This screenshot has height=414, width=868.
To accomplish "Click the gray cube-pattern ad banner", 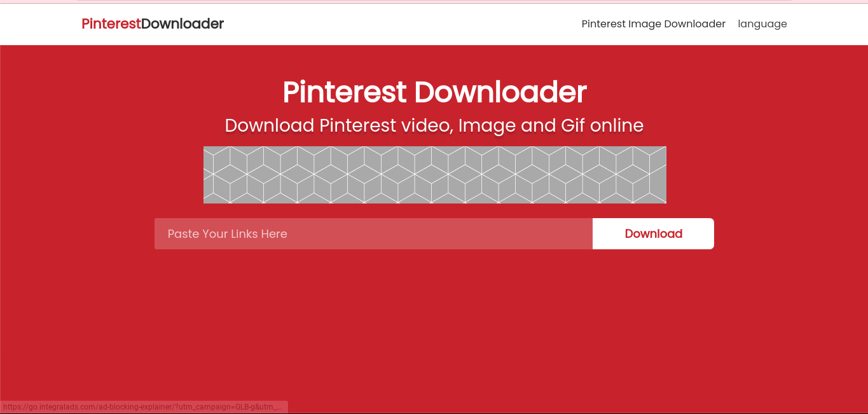I will point(434,175).
